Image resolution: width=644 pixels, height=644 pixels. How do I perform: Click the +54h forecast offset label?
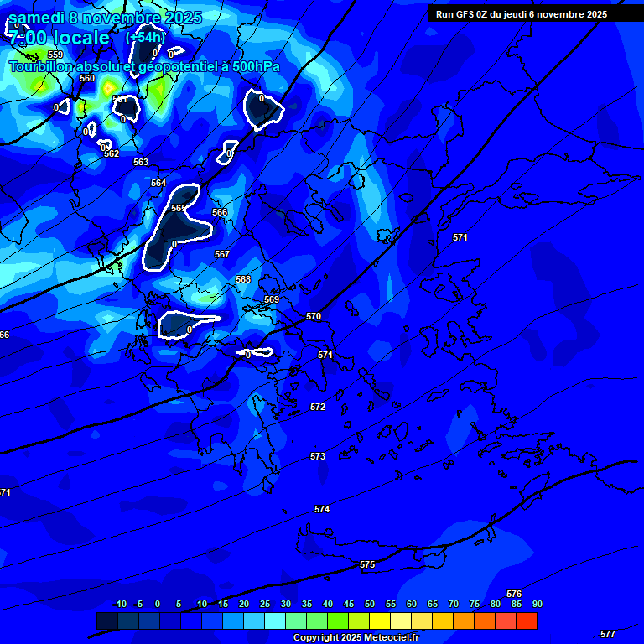coord(145,38)
